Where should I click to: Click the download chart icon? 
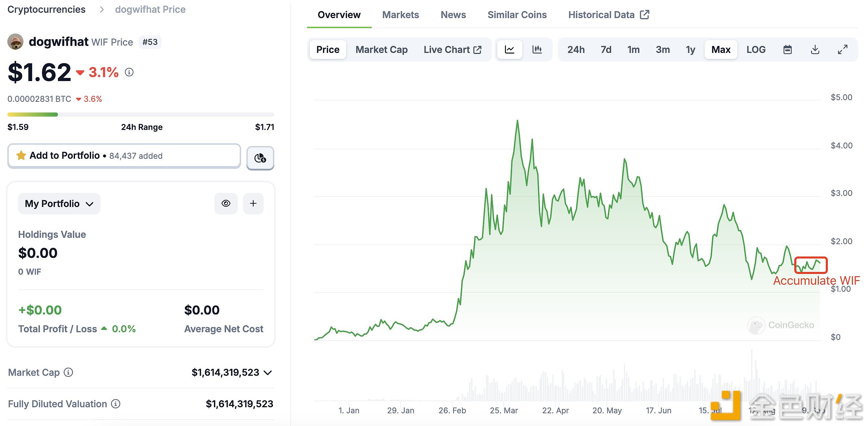pos(815,50)
